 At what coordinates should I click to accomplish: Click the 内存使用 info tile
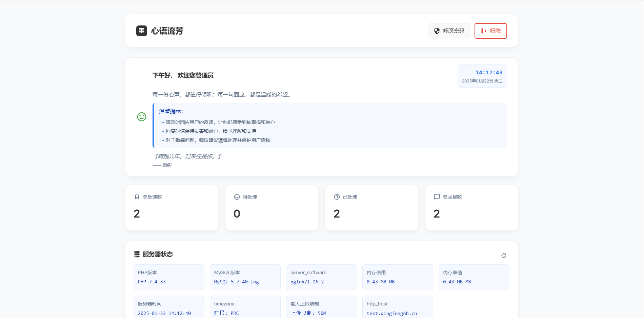(398, 277)
